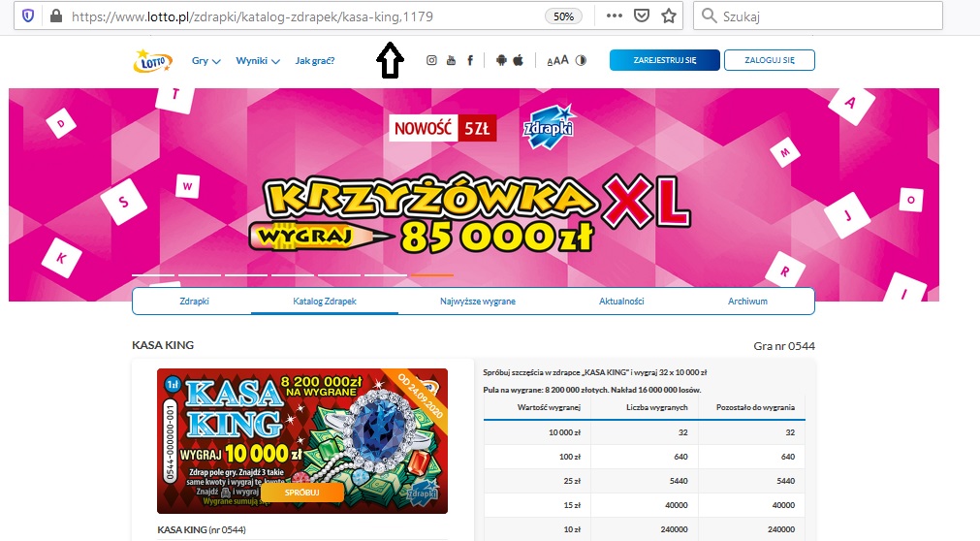The height and width of the screenshot is (541, 980).
Task: Click the tracking protection shield icon
Action: pyautogui.click(x=28, y=16)
